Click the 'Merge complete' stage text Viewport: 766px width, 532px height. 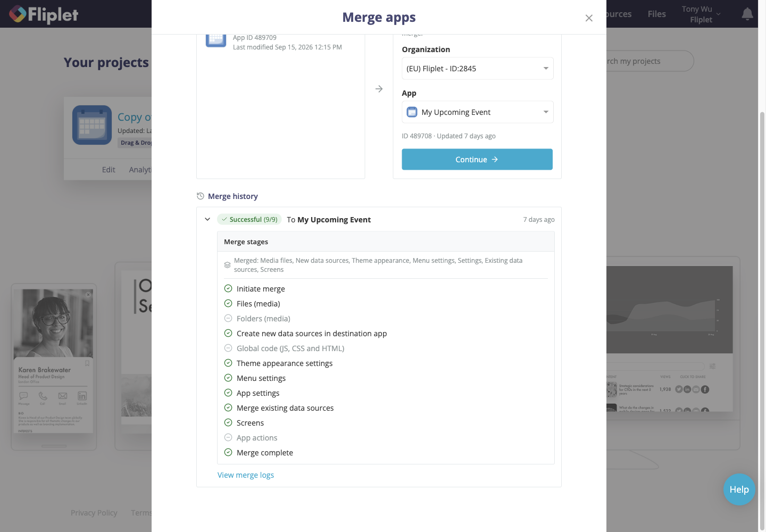[265, 453]
